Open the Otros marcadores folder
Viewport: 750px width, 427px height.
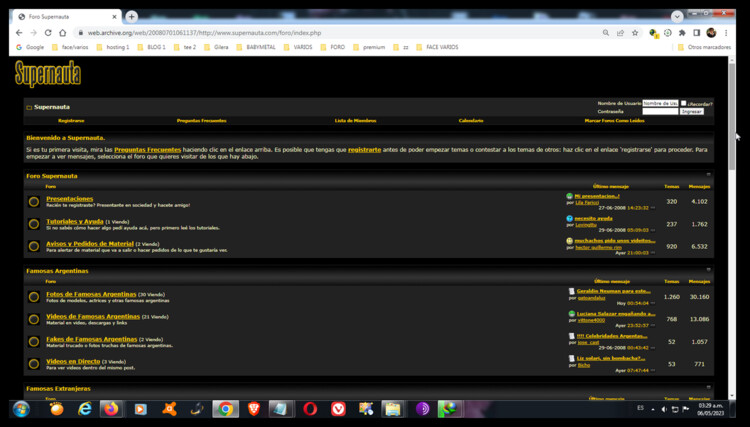pyautogui.click(x=704, y=47)
